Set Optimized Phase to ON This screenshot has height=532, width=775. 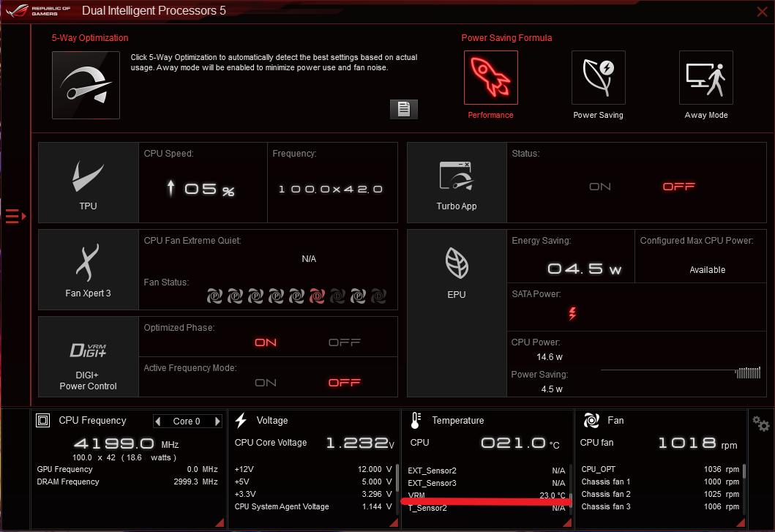click(x=266, y=342)
